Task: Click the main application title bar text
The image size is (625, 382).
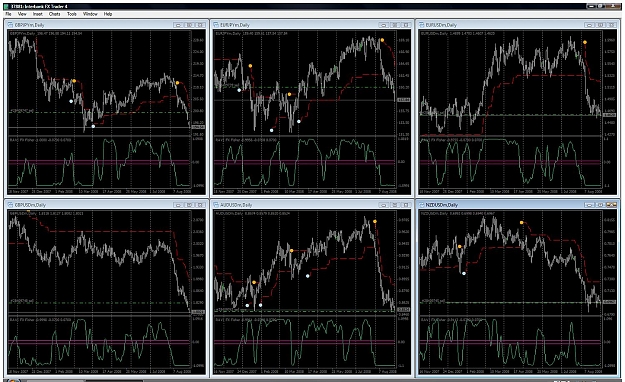Action: click(x=39, y=6)
